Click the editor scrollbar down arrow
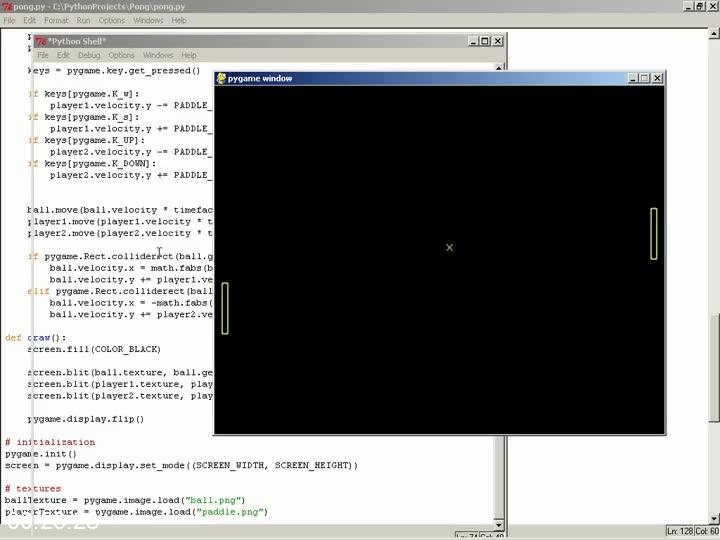The image size is (720, 540). click(x=714, y=519)
